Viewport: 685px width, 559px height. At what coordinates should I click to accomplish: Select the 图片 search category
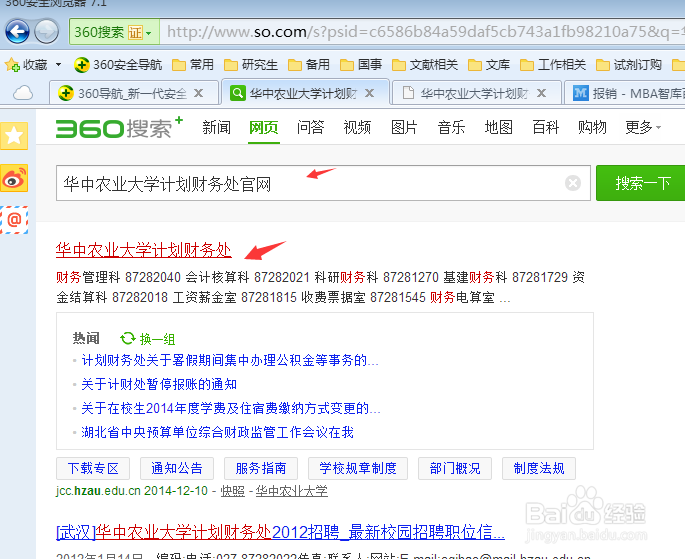click(x=404, y=128)
